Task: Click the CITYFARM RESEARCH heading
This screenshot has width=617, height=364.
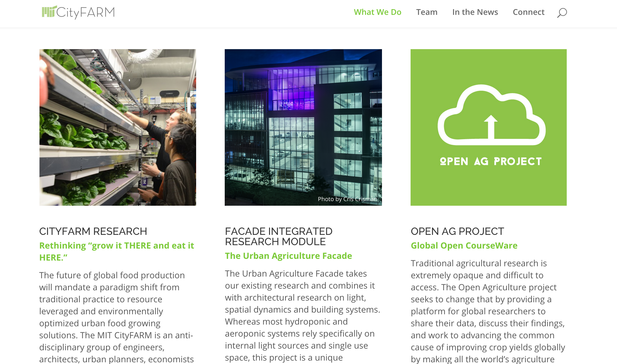Action: [93, 231]
